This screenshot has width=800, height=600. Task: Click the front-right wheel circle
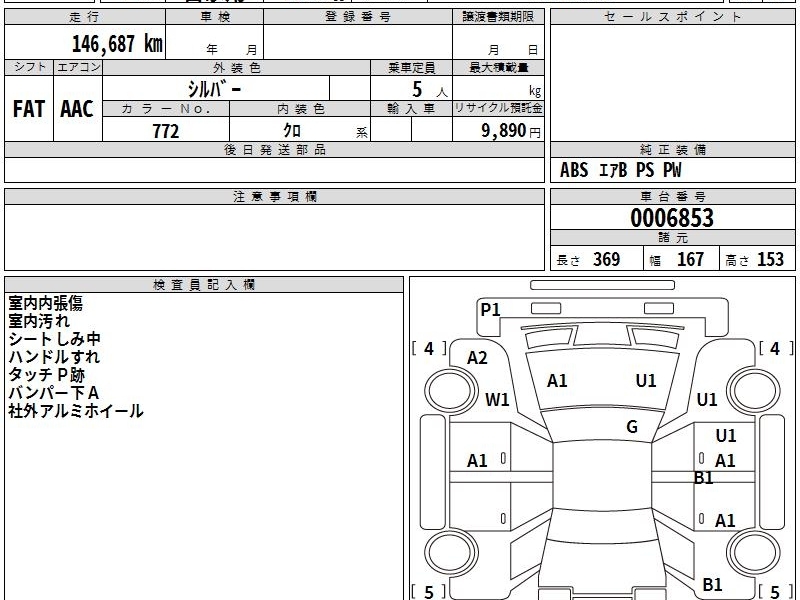(754, 391)
